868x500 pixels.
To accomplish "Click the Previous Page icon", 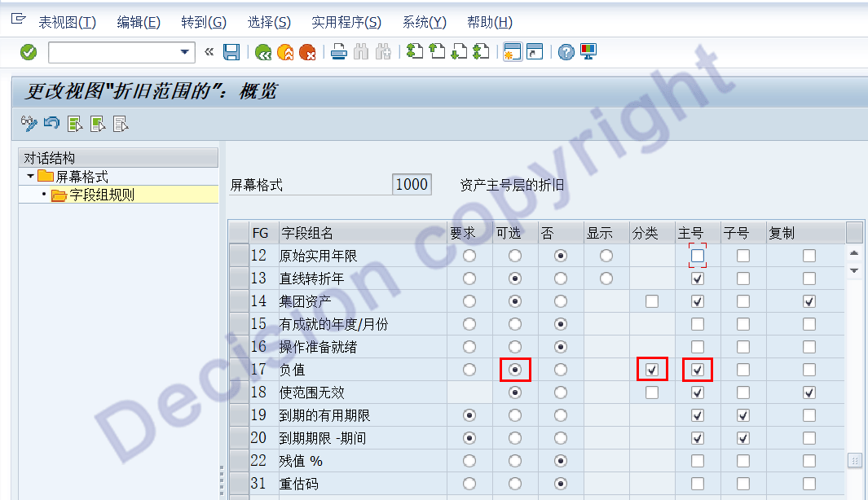I will (x=438, y=52).
